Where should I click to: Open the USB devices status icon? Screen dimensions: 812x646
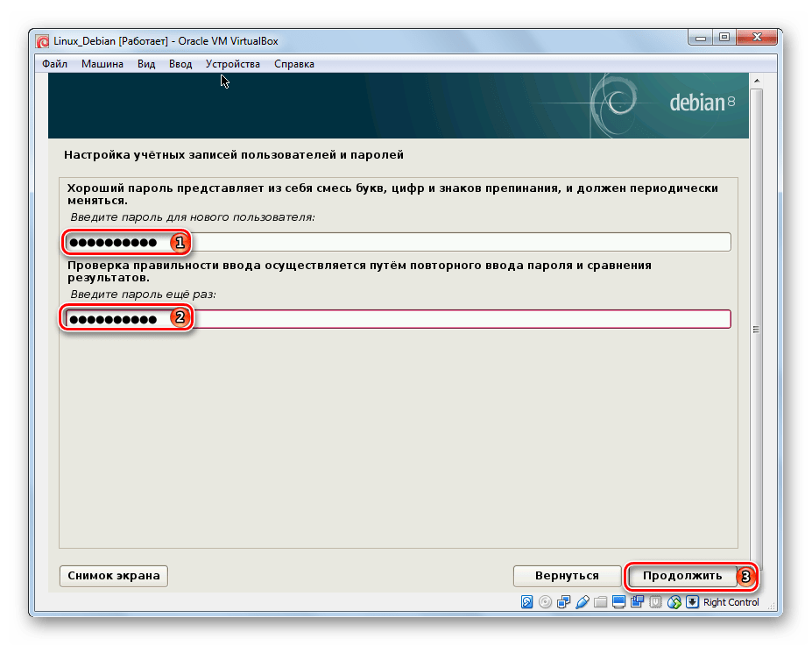(x=583, y=602)
